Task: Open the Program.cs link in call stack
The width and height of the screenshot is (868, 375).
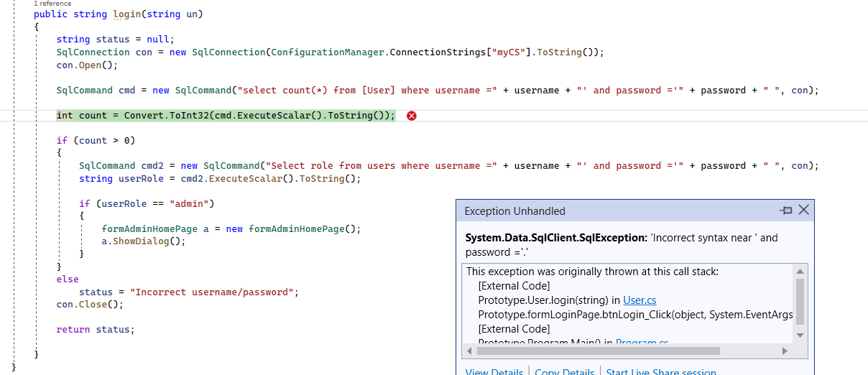Action: point(642,343)
